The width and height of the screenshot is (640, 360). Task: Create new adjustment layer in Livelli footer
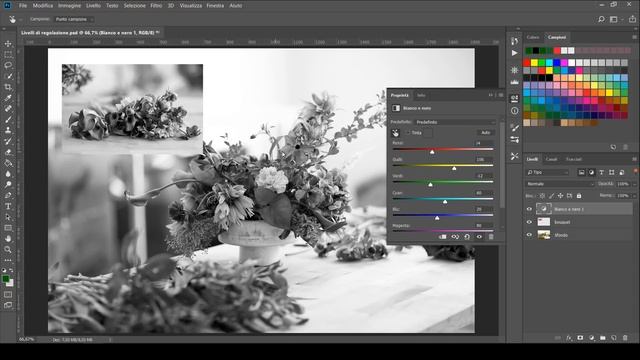click(591, 338)
